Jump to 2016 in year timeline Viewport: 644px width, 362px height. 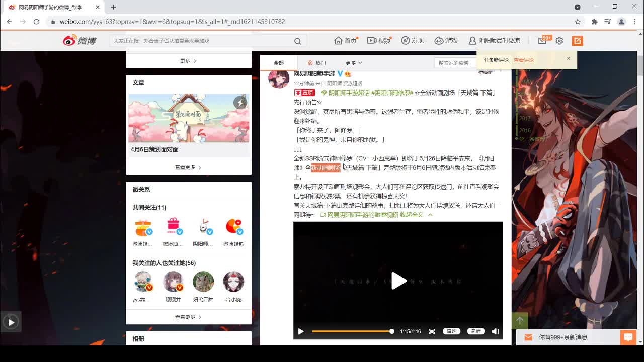525,130
